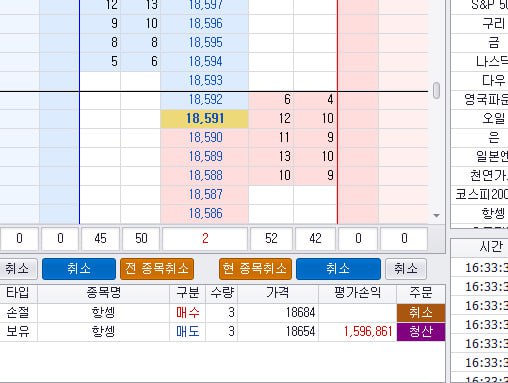
Task: Click the right blue 취소 button
Action: point(338,269)
